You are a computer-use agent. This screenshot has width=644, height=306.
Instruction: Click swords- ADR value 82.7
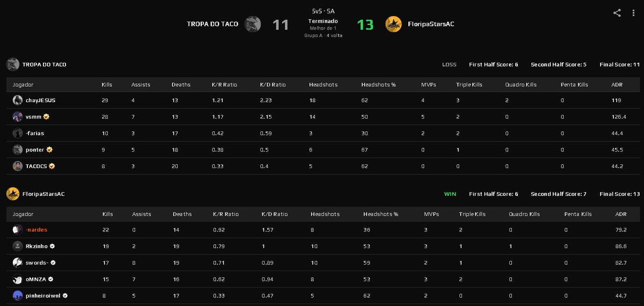621,263
